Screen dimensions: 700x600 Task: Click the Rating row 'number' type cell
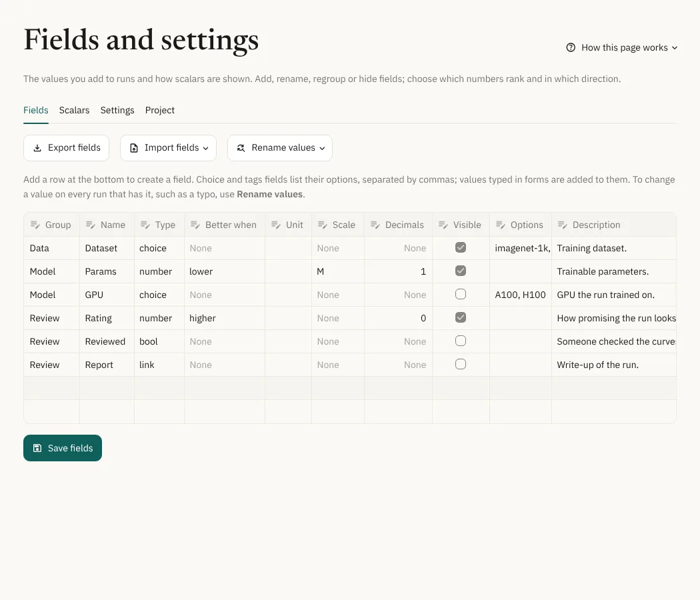pyautogui.click(x=159, y=318)
